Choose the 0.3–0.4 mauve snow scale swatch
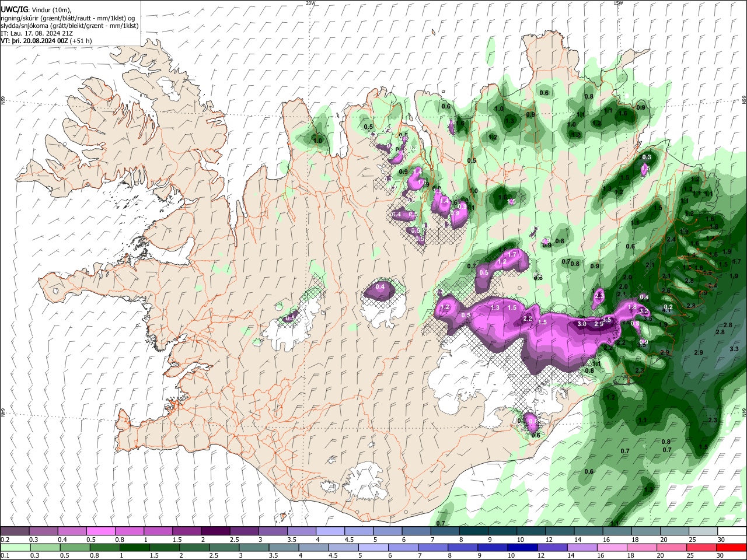This screenshot has height=560, width=747. tap(43, 531)
